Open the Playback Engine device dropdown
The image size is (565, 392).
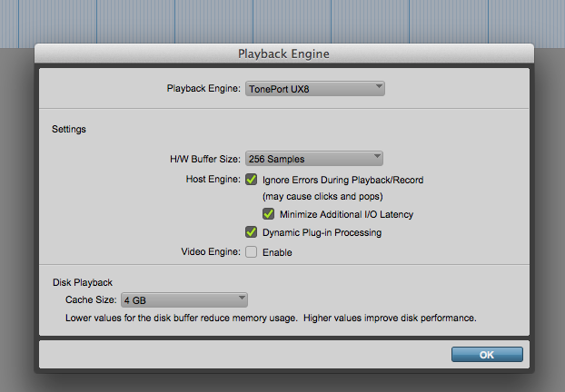(315, 89)
